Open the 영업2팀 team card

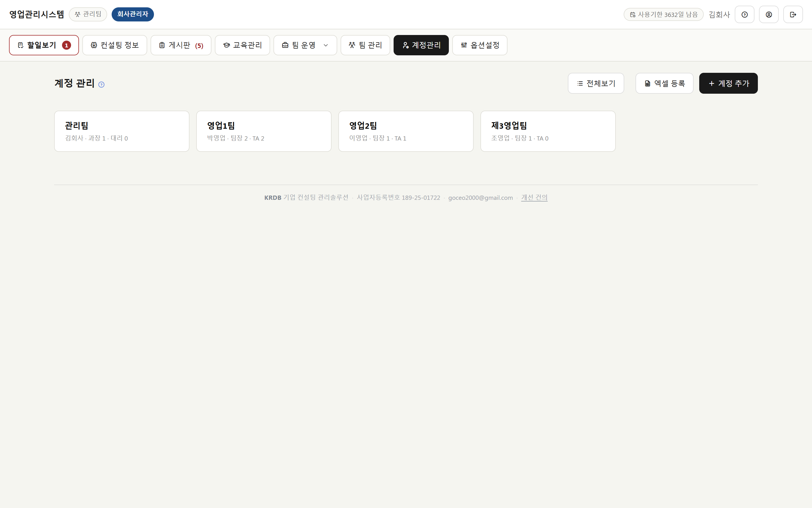click(406, 131)
